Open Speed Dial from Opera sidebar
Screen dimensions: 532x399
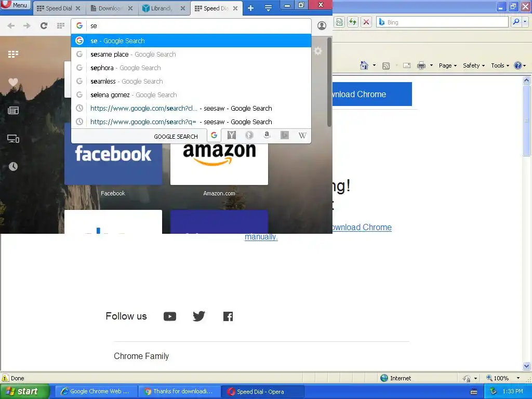tap(13, 54)
